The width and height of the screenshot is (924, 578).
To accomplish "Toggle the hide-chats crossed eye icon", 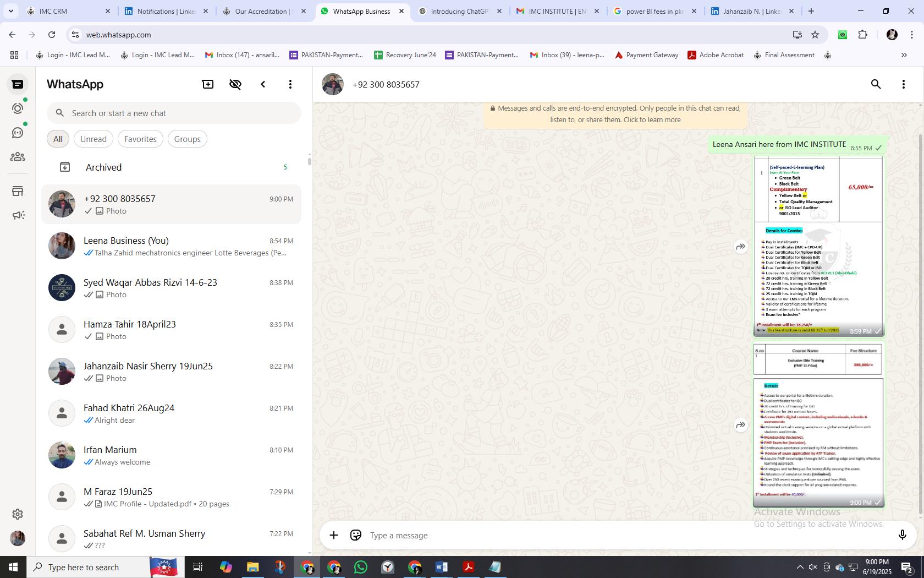I will tap(235, 84).
